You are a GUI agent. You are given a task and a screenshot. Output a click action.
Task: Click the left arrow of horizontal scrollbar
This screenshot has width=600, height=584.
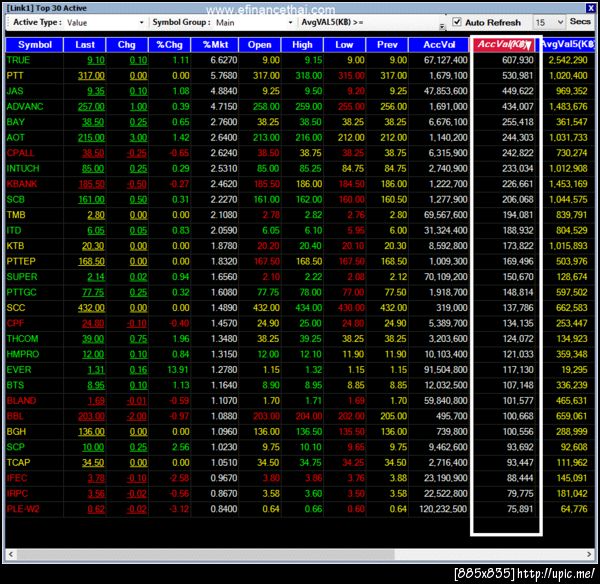(x=11, y=554)
